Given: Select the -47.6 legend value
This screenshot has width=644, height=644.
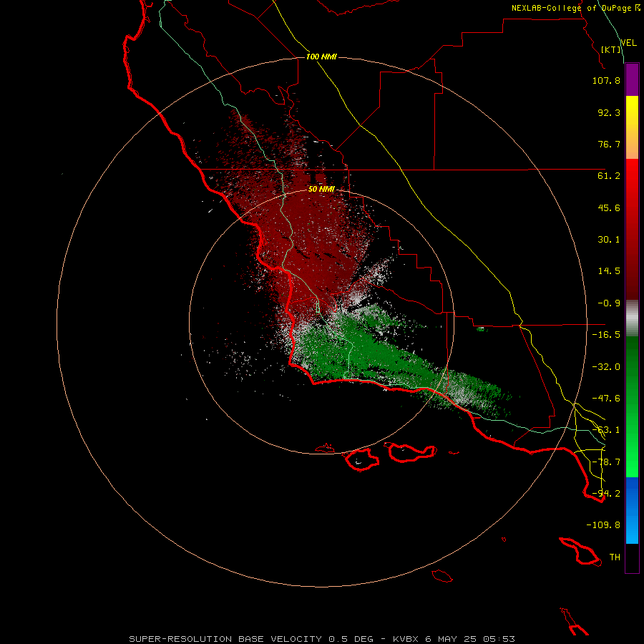Looking at the screenshot, I should [606, 399].
